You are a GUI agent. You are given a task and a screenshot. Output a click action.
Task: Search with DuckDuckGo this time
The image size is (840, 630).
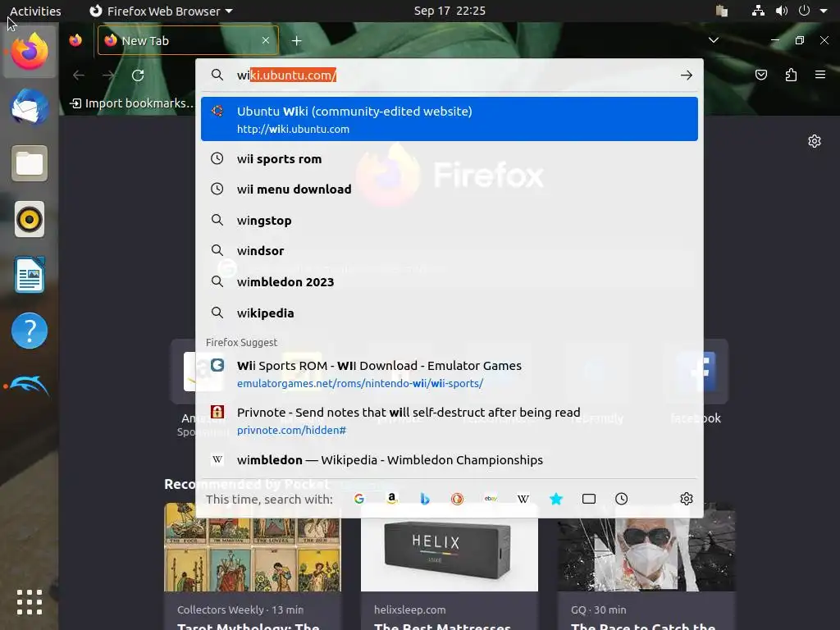tap(457, 499)
